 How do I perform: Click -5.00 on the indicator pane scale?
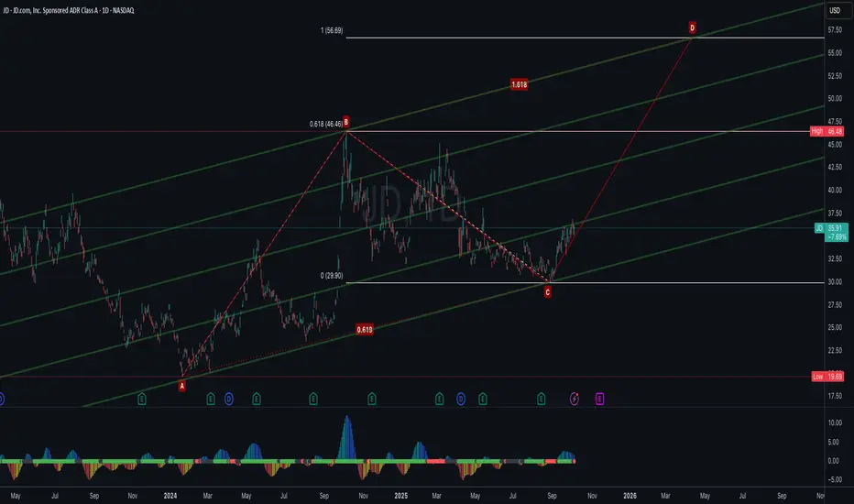pyautogui.click(x=834, y=480)
